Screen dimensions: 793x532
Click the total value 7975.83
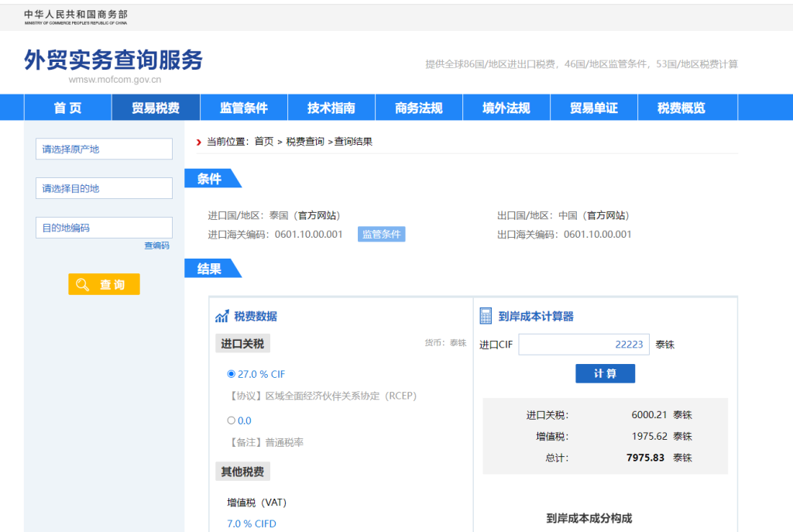[645, 458]
